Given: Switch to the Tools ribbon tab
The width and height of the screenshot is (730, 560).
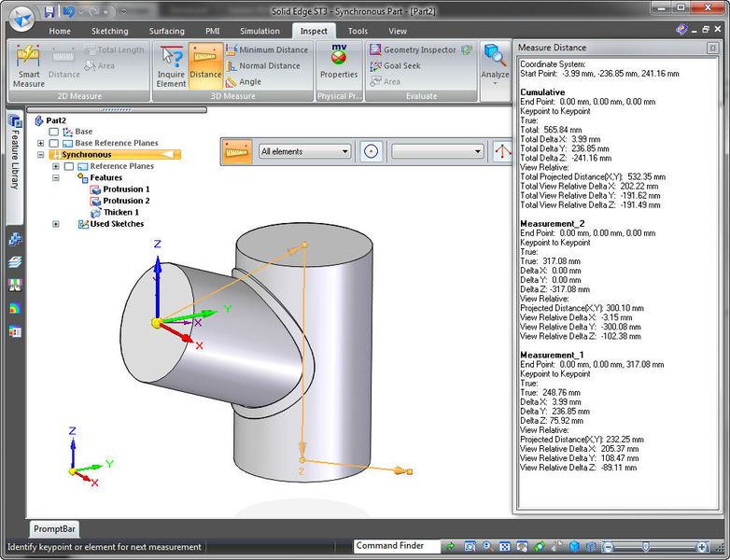Looking at the screenshot, I should coord(358,31).
